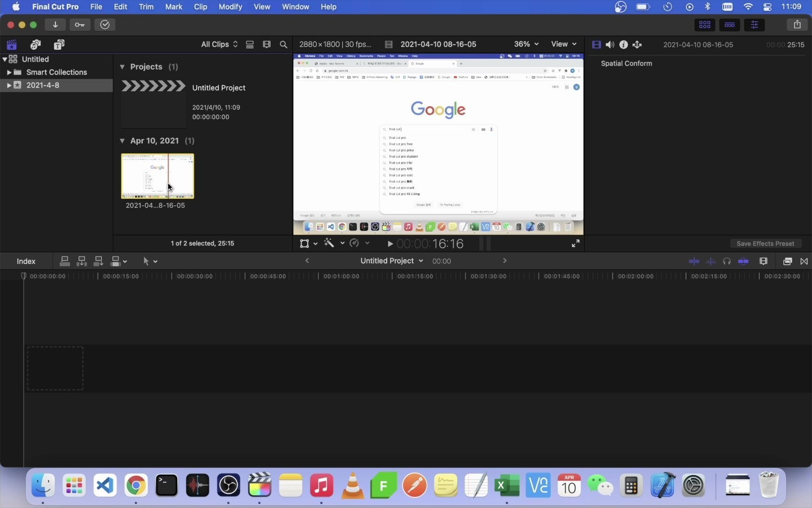Toggle solo headphones icon
Viewport: 812px width, 508px height.
point(727,262)
